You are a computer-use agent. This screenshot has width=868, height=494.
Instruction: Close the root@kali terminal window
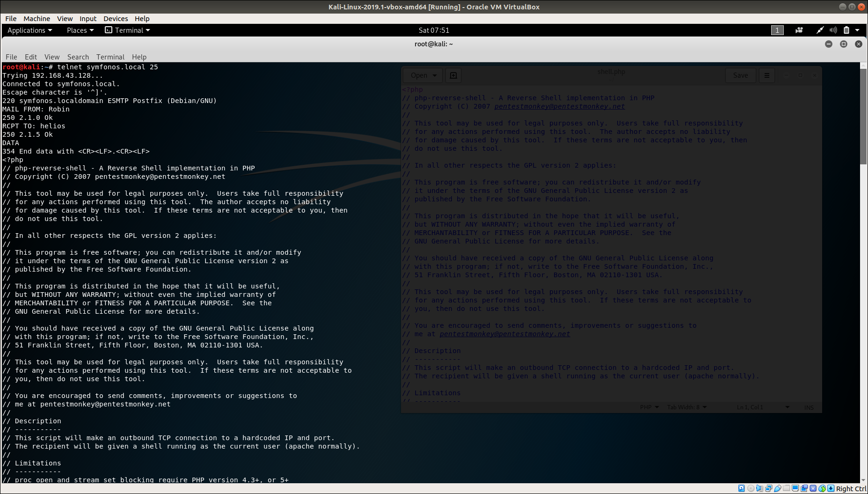[x=859, y=44]
